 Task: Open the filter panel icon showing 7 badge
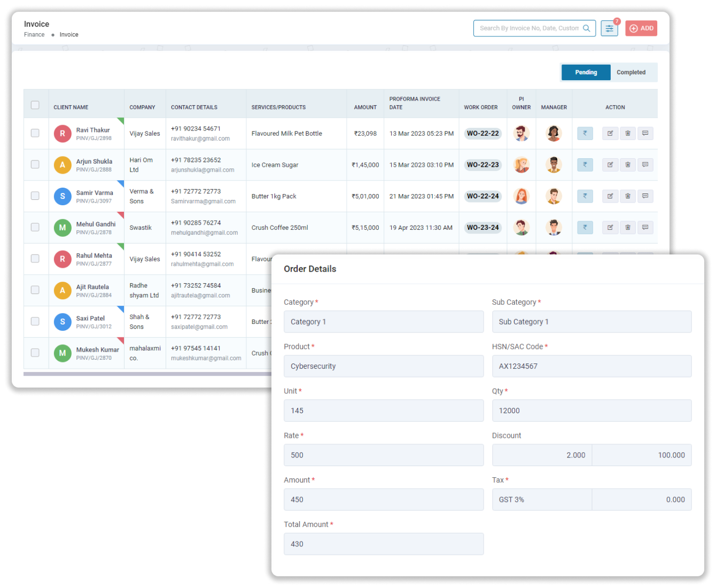pyautogui.click(x=610, y=28)
